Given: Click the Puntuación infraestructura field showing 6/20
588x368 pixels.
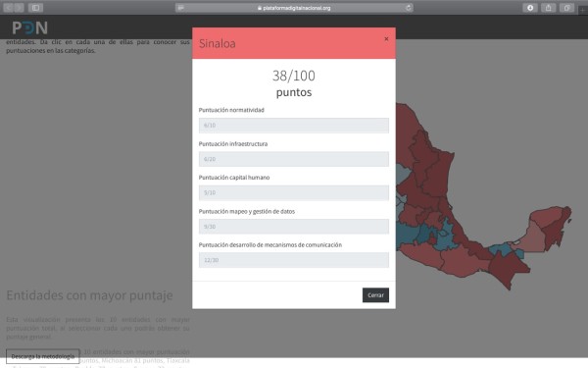Looking at the screenshot, I should pyautogui.click(x=294, y=159).
